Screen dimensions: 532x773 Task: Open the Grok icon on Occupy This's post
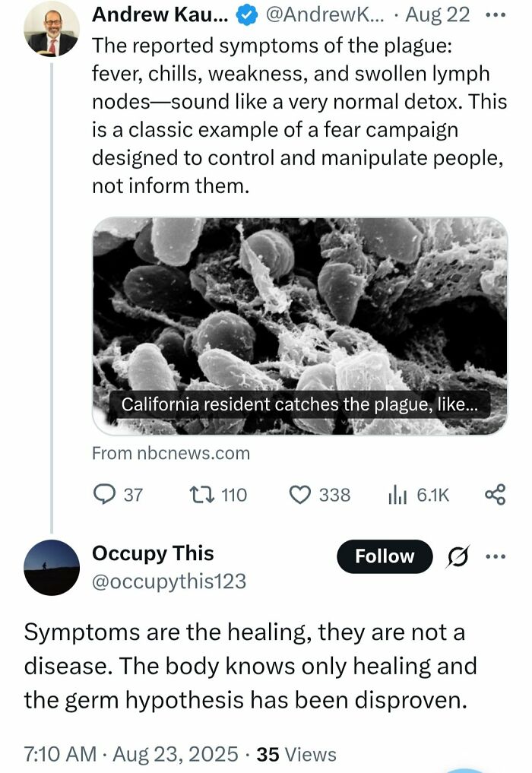(456, 556)
